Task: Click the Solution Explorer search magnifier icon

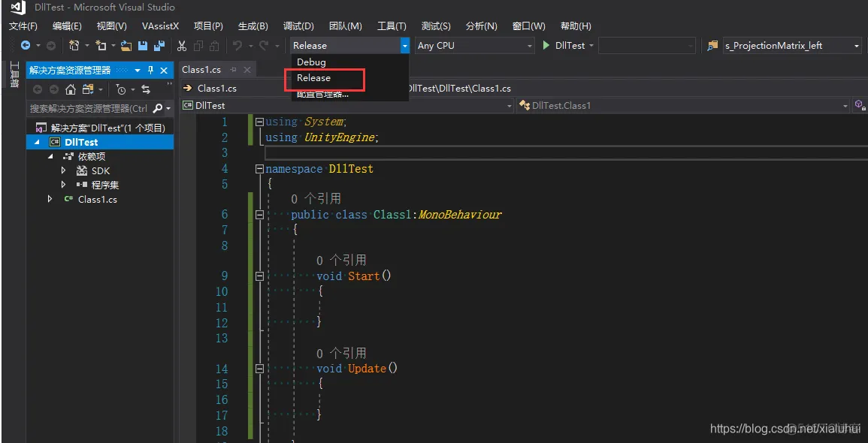Action: [158, 108]
